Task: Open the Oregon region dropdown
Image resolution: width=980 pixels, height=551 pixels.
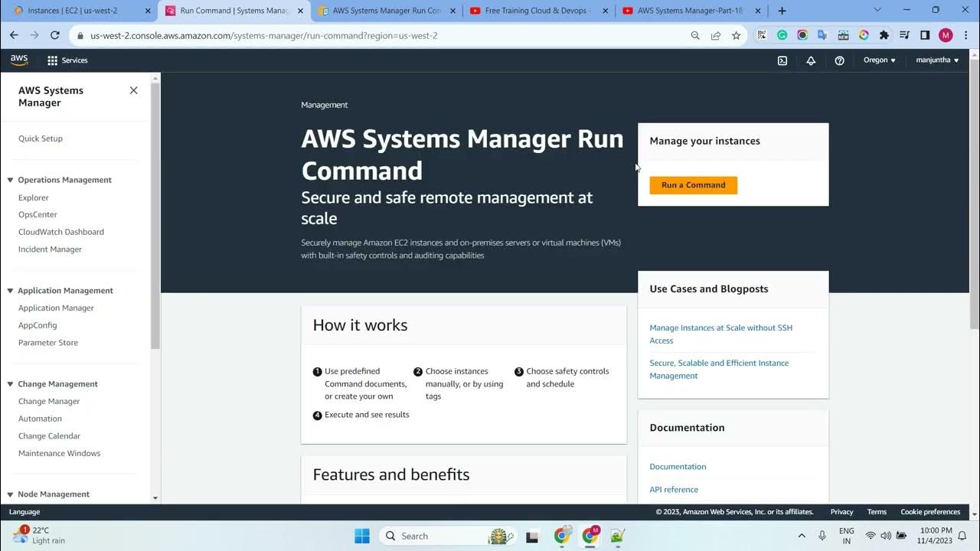Action: (879, 60)
